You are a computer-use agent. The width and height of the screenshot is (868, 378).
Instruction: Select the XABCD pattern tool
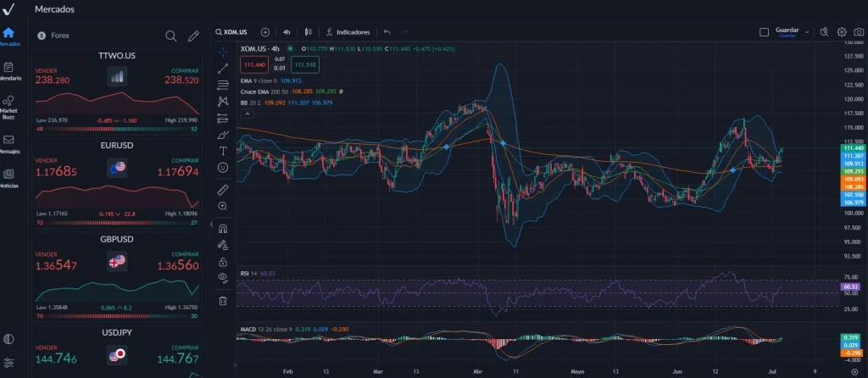tap(223, 101)
